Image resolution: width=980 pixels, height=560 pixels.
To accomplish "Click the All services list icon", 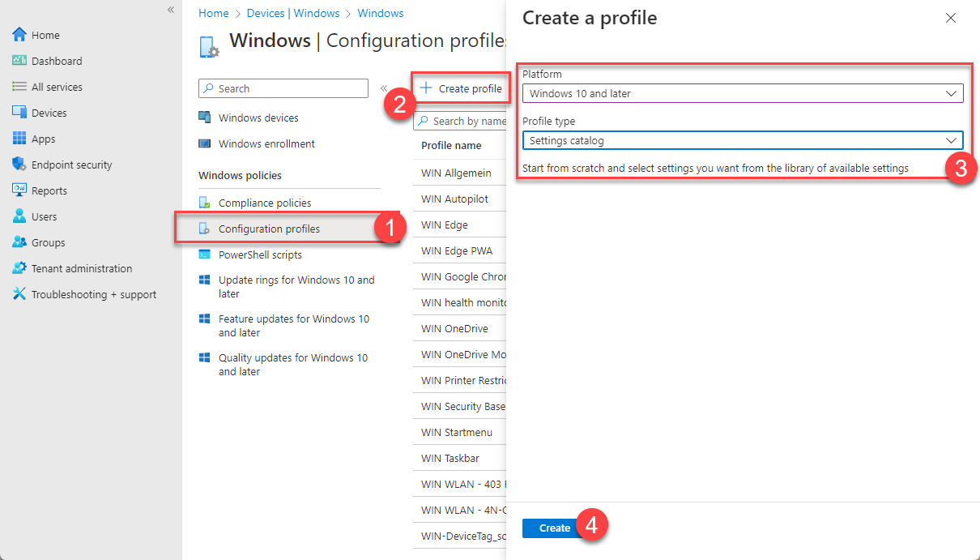I will click(x=19, y=87).
